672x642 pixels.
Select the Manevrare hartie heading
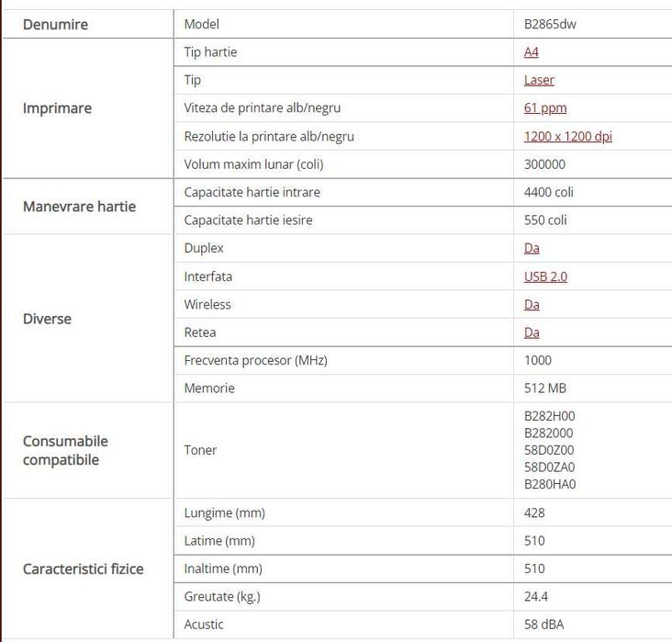[x=79, y=207]
